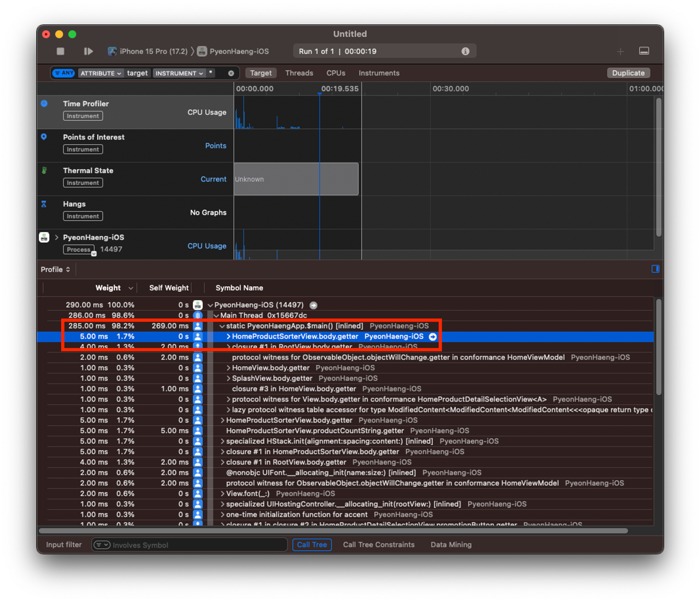
Task: Click the stop recording button
Action: (x=61, y=51)
